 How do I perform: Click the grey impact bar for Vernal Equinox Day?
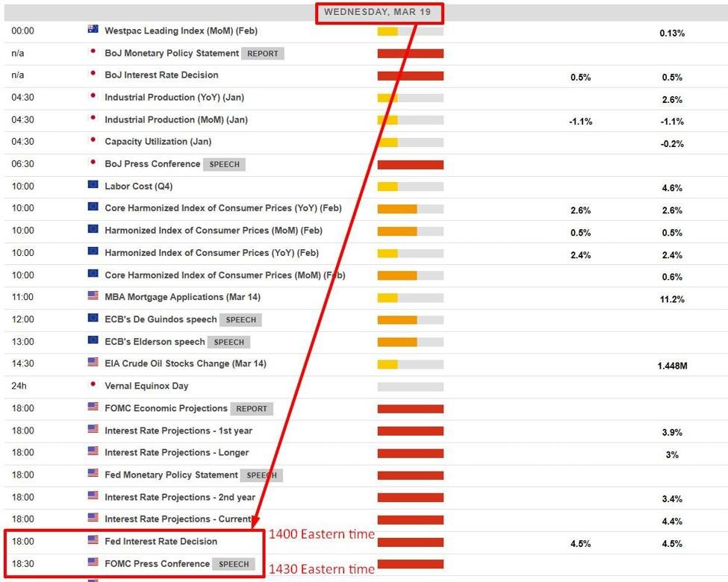pos(410,387)
